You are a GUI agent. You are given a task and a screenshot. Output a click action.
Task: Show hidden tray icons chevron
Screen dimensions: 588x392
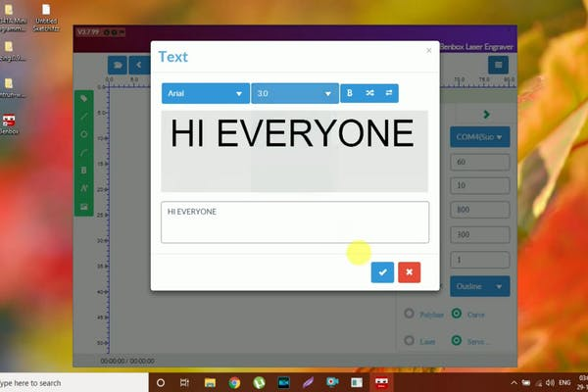click(x=514, y=383)
